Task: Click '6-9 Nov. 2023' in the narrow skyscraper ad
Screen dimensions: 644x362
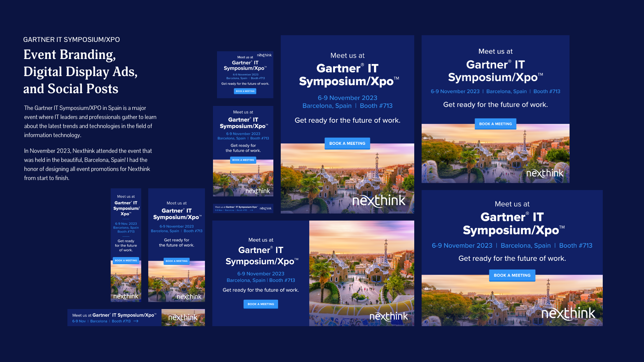Action: pyautogui.click(x=126, y=224)
